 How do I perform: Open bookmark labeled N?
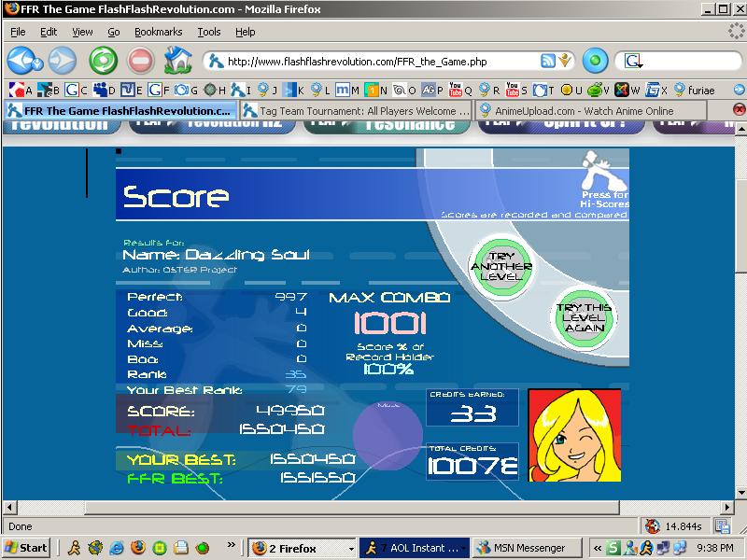click(376, 90)
